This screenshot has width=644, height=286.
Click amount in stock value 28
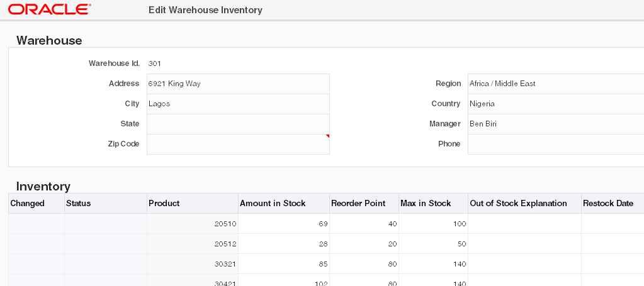coord(284,244)
